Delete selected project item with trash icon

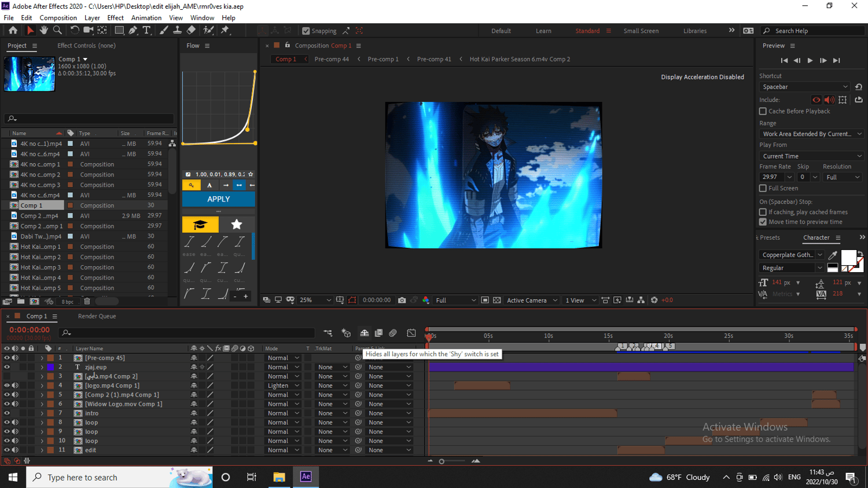(x=87, y=301)
